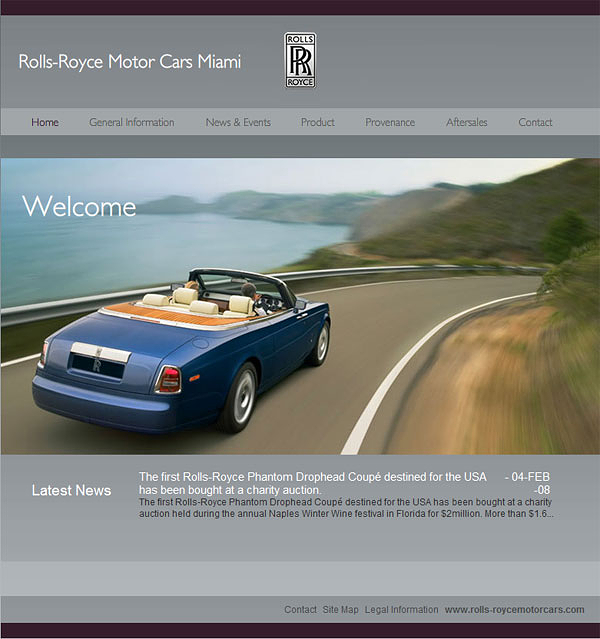This screenshot has width=600, height=639.
Task: Open the Aftersales navigation item
Action: (x=466, y=122)
